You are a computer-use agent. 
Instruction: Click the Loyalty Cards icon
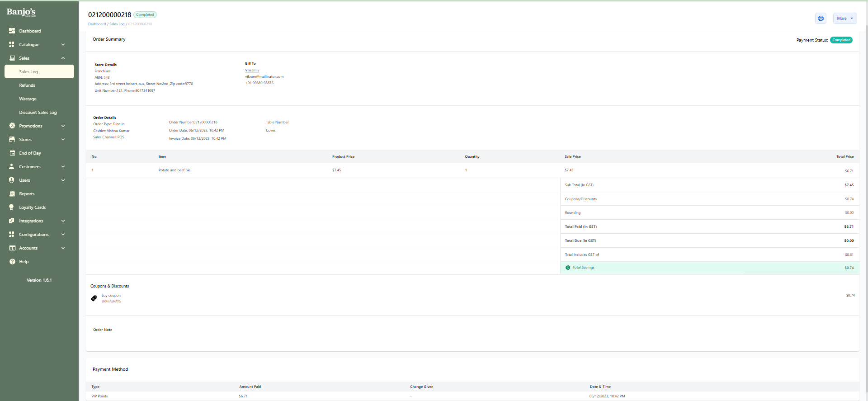12,208
